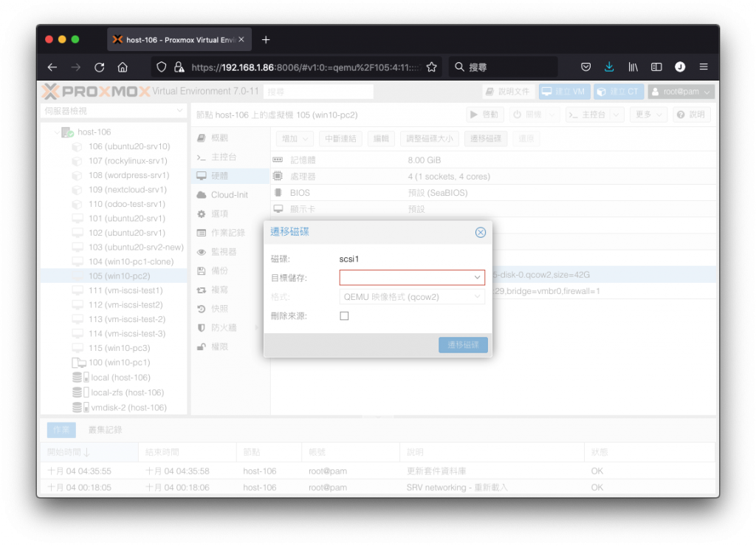Toggle the browser sidebar icon
The height and width of the screenshot is (546, 756).
pos(656,67)
